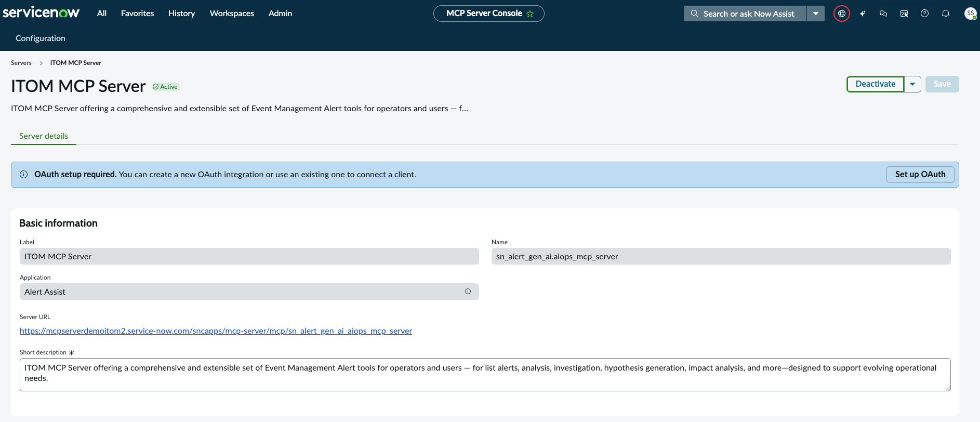Open the Configuration menu item
980x422 pixels.
[x=41, y=38]
